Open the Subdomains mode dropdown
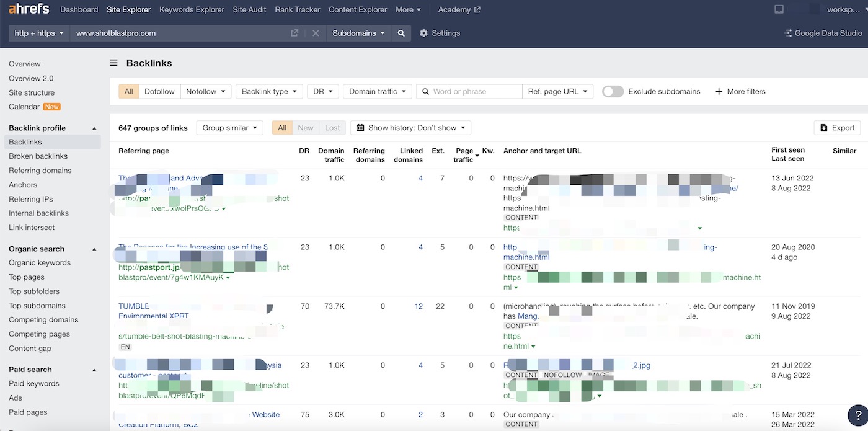The image size is (868, 431). pyautogui.click(x=358, y=33)
